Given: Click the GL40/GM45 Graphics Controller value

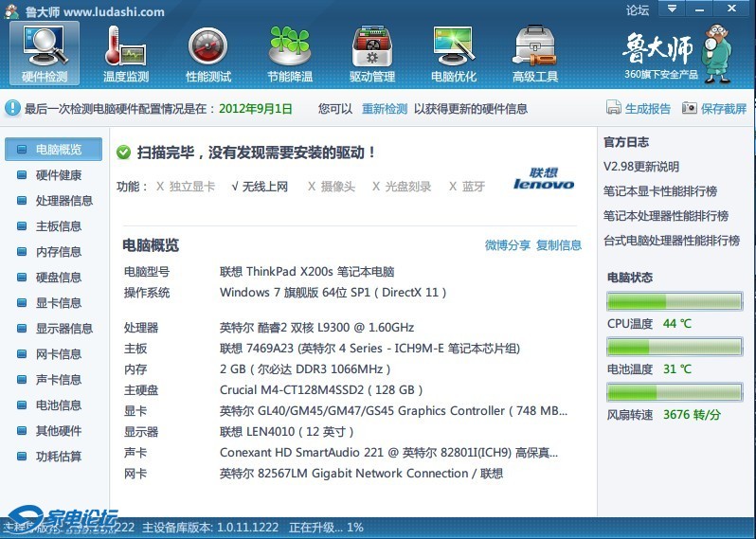Looking at the screenshot, I should tap(393, 411).
